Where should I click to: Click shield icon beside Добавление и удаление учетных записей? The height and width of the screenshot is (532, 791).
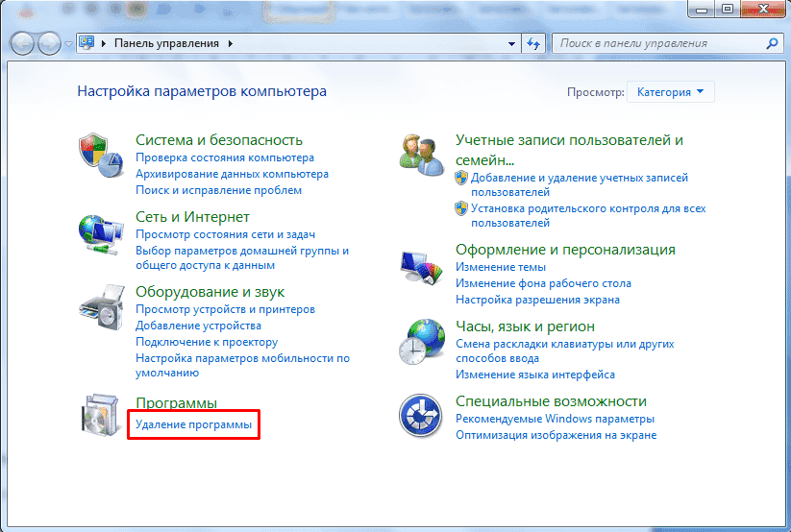coord(461,178)
